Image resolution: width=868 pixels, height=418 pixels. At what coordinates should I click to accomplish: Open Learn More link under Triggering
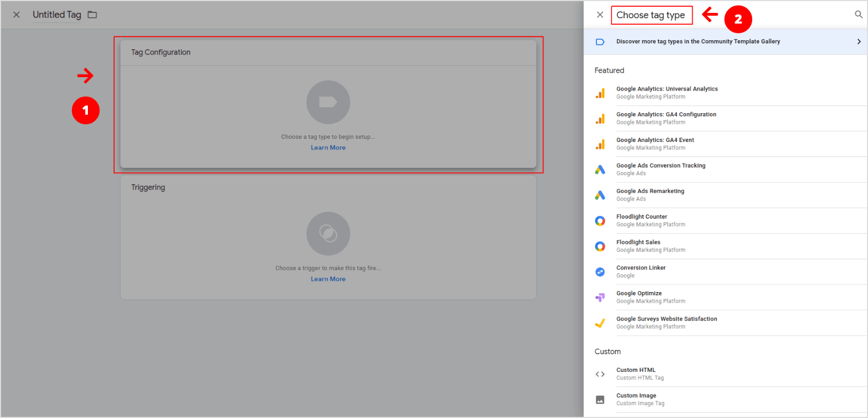(328, 279)
